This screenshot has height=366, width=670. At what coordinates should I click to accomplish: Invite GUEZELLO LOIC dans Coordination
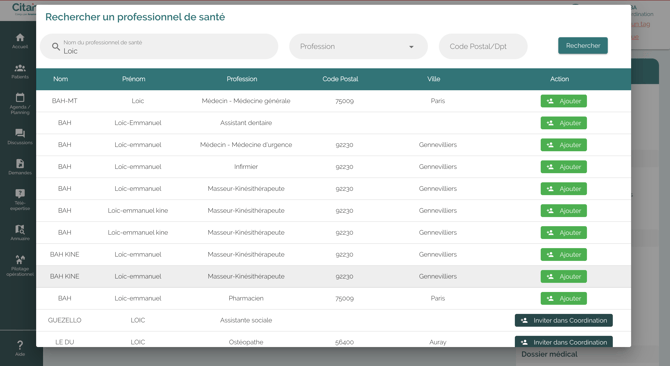(564, 320)
